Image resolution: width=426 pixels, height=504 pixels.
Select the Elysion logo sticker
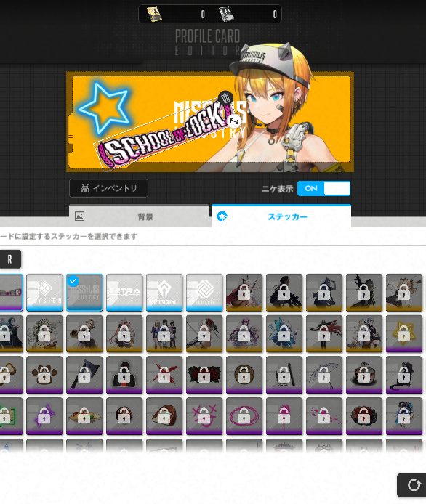(44, 293)
